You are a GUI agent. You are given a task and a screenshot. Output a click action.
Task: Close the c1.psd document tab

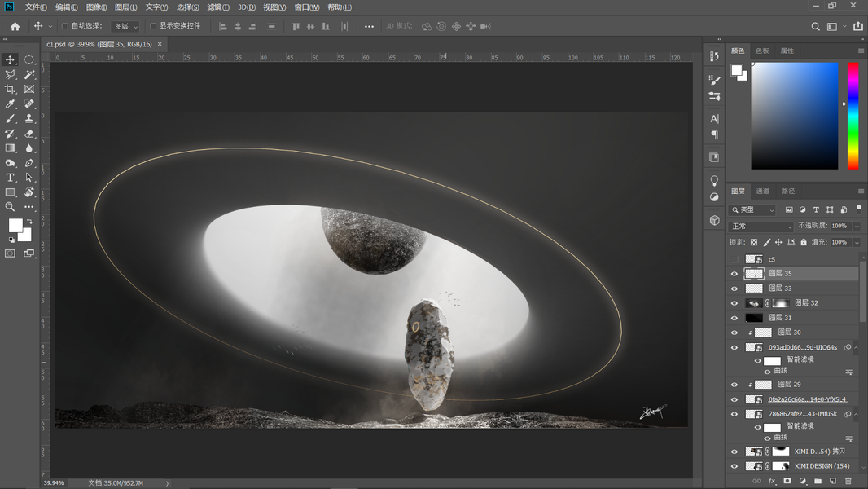(160, 44)
